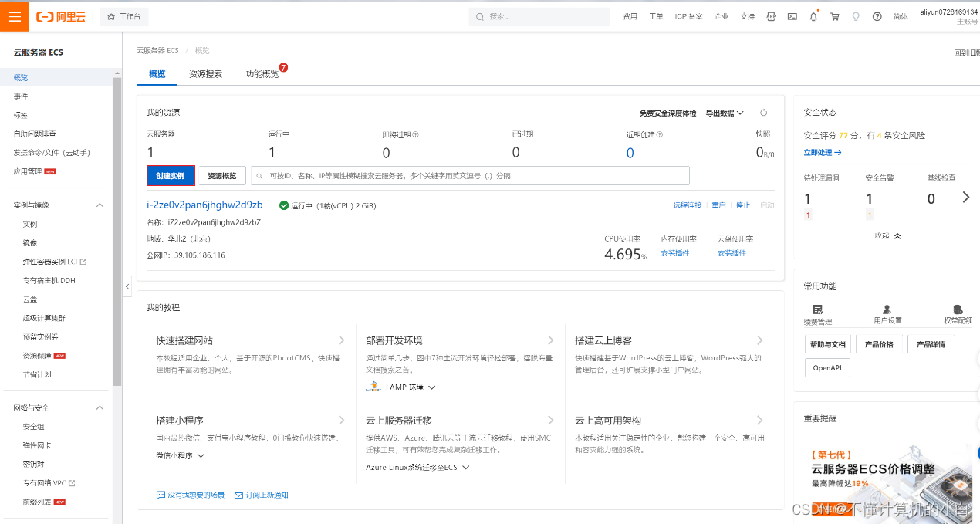Collapse the security panel via 收起

tap(887, 235)
